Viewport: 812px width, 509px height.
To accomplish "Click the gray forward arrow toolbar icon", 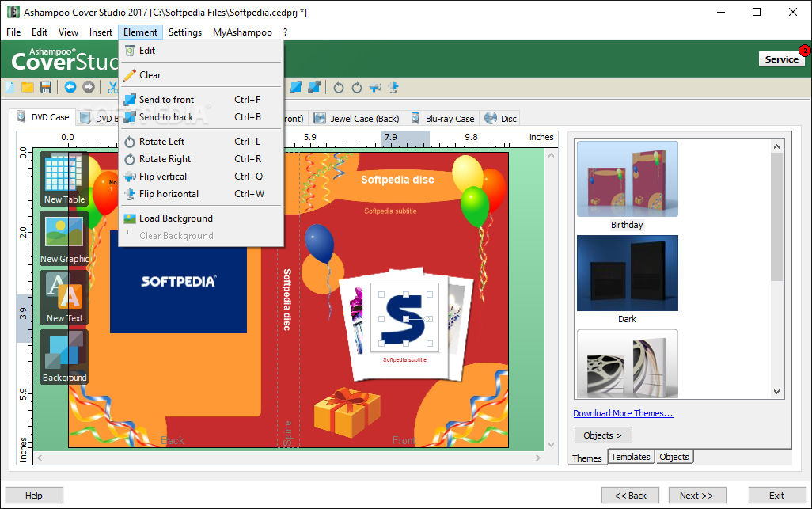I will pyautogui.click(x=89, y=87).
